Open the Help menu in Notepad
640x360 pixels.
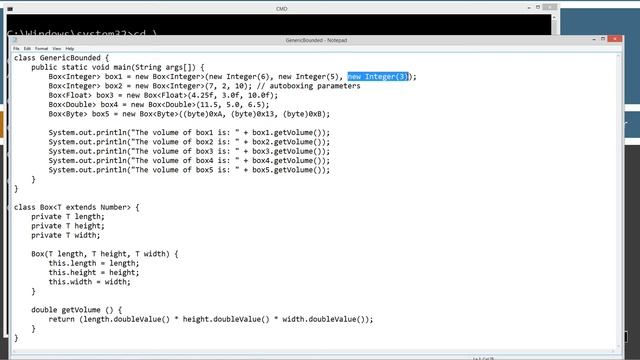(x=70, y=49)
